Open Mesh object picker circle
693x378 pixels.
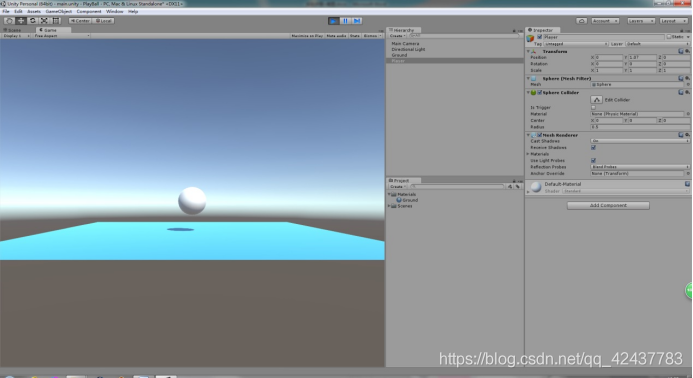(x=688, y=84)
